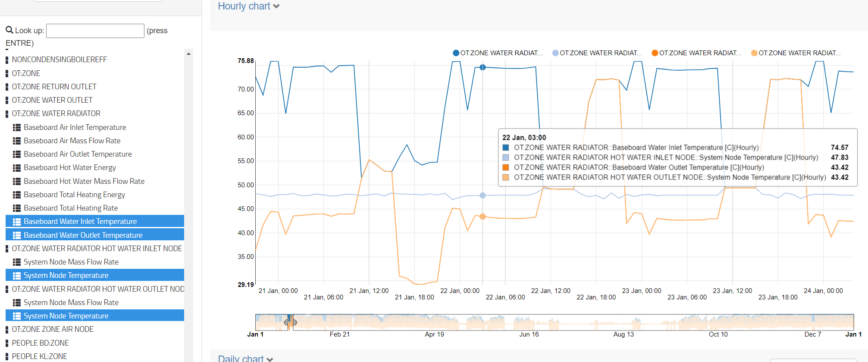The image size is (868, 362).
Task: Select Baseboard Hot Water Mass Flow Rate
Action: click(x=84, y=181)
